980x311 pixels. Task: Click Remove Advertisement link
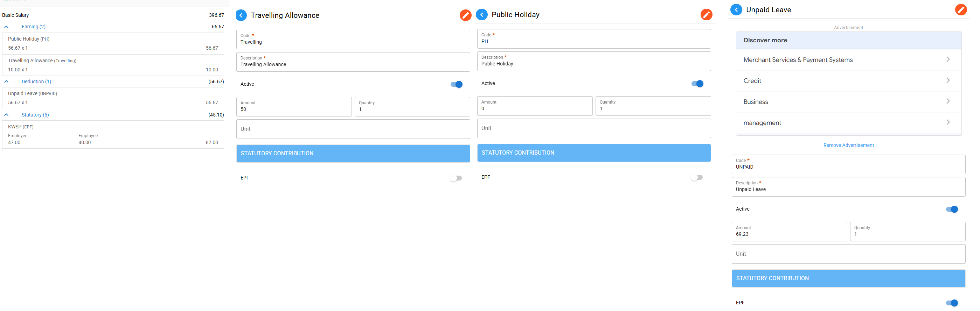click(848, 145)
